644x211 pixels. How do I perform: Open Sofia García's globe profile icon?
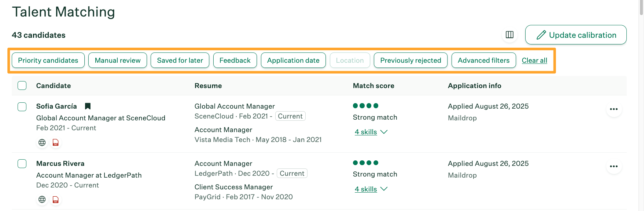coord(42,142)
